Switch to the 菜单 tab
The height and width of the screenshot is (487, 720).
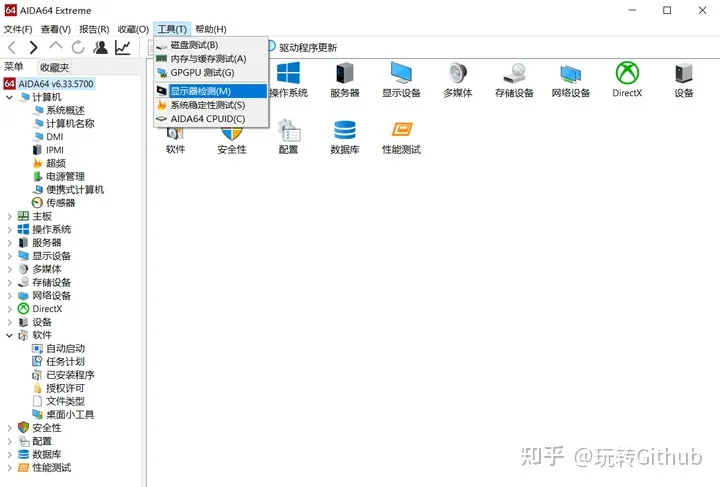point(14,67)
